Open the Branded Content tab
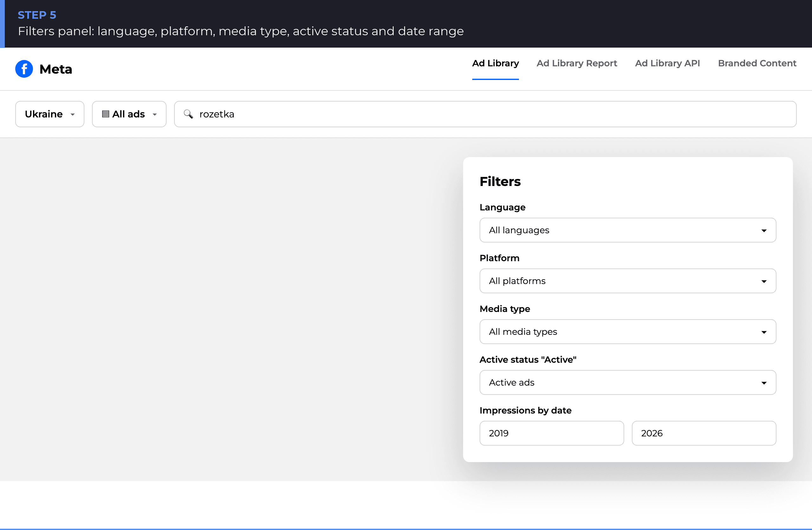 (x=757, y=63)
